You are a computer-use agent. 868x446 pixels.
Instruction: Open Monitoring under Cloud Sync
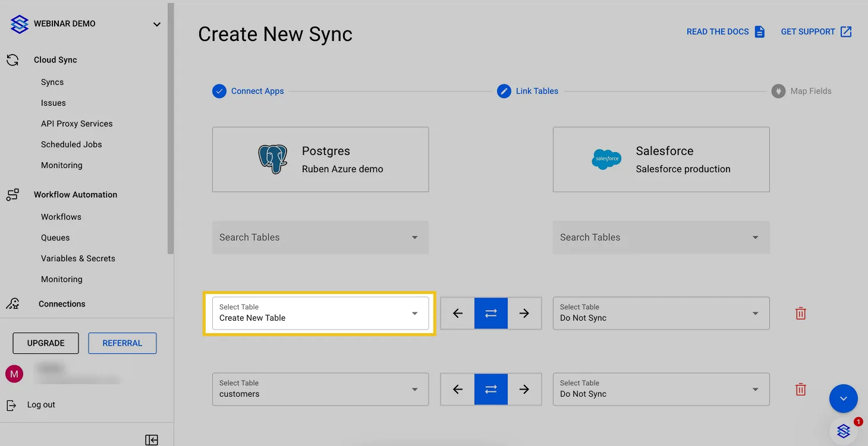62,166
